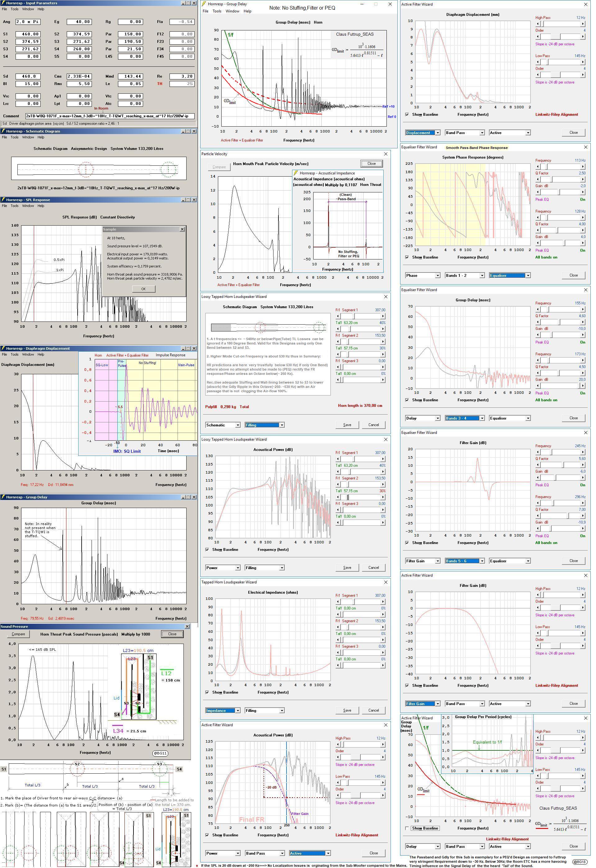Click the Eg field showing 40,00

(x=79, y=22)
